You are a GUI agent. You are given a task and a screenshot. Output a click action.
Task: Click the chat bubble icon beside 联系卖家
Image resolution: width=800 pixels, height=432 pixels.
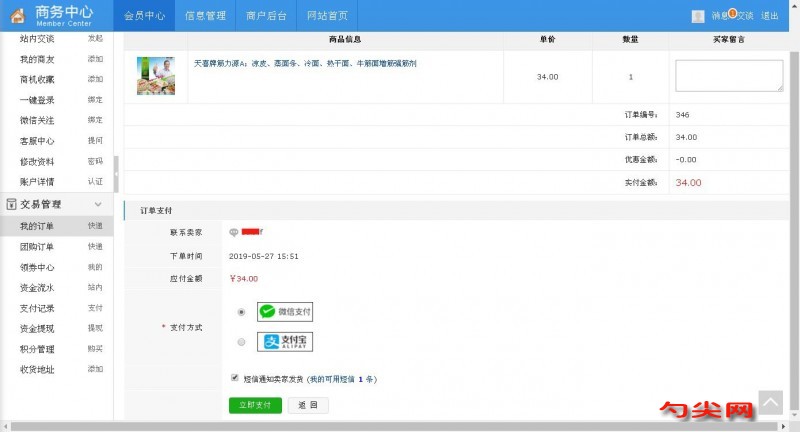(233, 232)
